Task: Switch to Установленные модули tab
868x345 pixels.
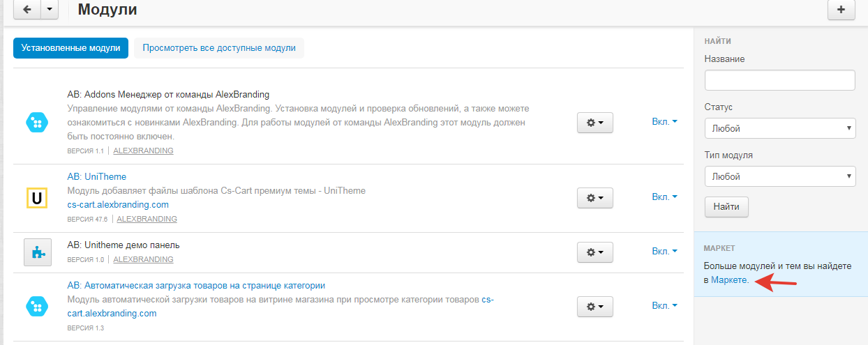Action: pos(70,48)
